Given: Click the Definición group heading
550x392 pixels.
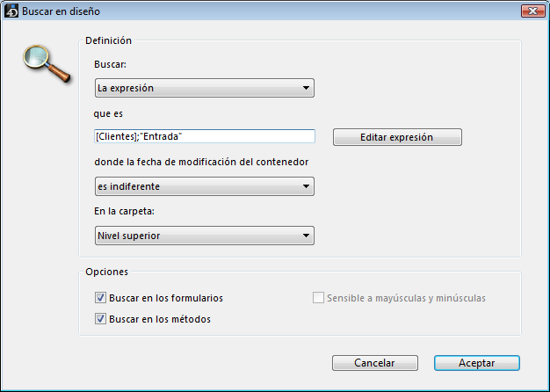Looking at the screenshot, I should pos(108,40).
